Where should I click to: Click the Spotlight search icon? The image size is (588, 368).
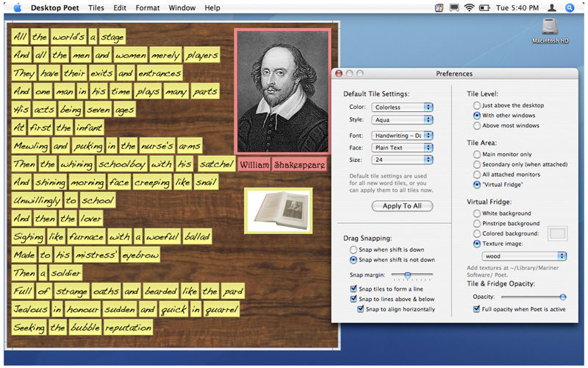[x=569, y=7]
